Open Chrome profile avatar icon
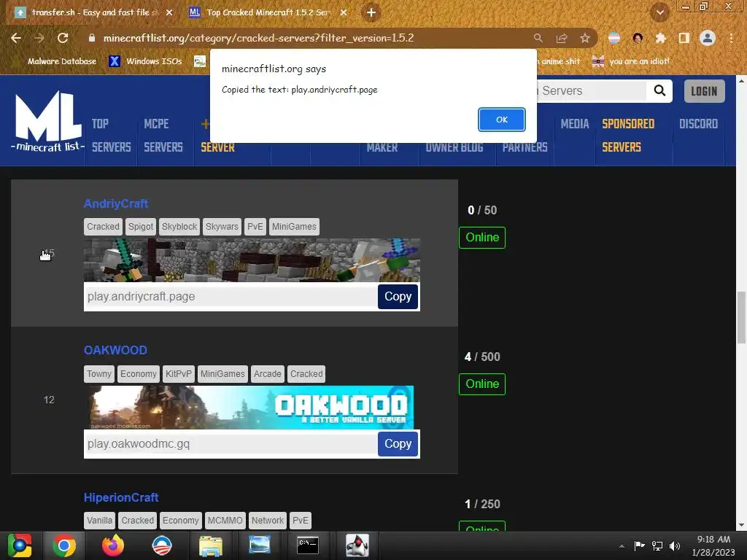This screenshot has width=747, height=560. click(708, 38)
